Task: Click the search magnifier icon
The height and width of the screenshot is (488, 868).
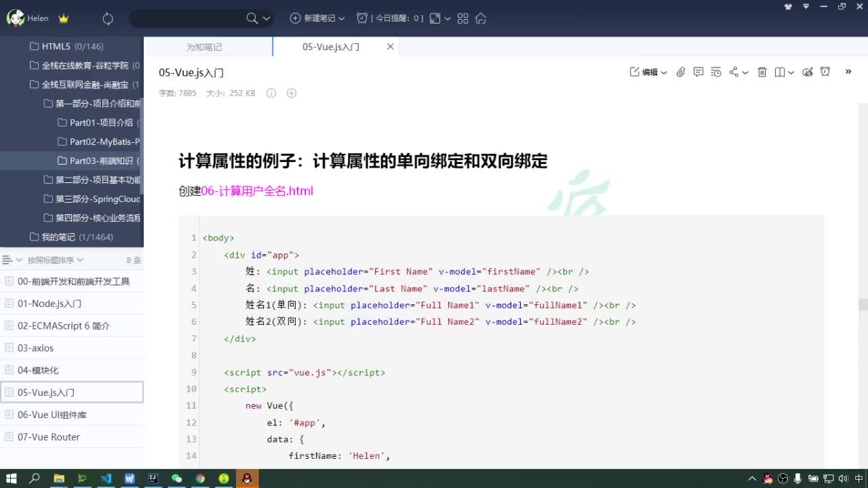Action: pyautogui.click(x=252, y=18)
